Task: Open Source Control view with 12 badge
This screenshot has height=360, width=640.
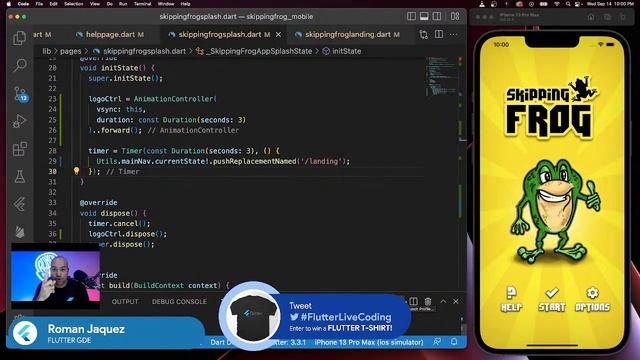Action: (20, 94)
